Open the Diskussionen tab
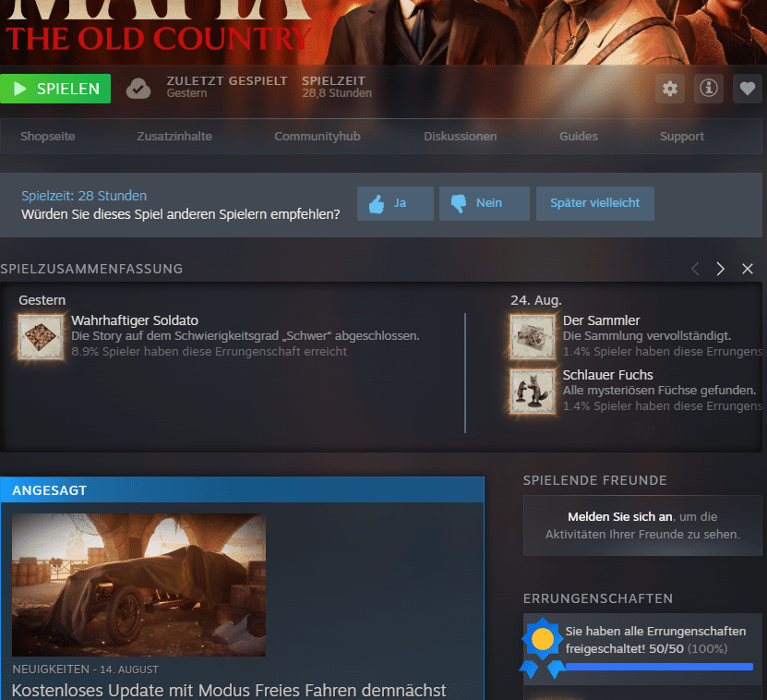The width and height of the screenshot is (767, 700). point(461,136)
